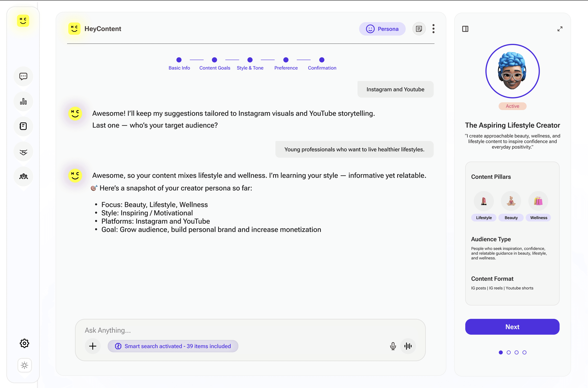The width and height of the screenshot is (588, 388).
Task: Expand the persona panel to fullscreen
Action: point(560,29)
